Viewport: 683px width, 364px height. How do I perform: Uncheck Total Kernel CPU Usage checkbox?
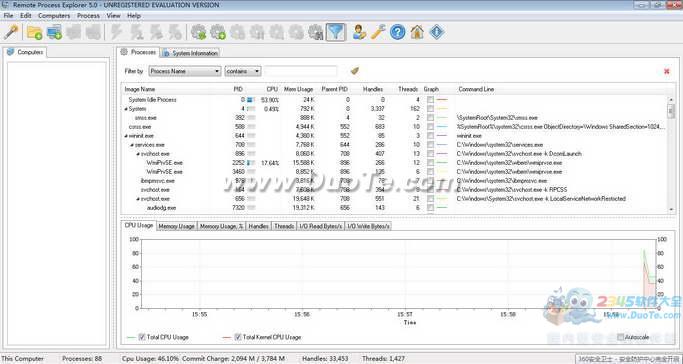(238, 337)
